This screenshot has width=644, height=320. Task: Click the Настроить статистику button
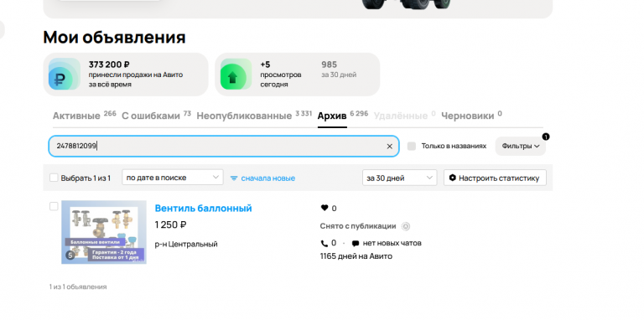[x=495, y=178]
